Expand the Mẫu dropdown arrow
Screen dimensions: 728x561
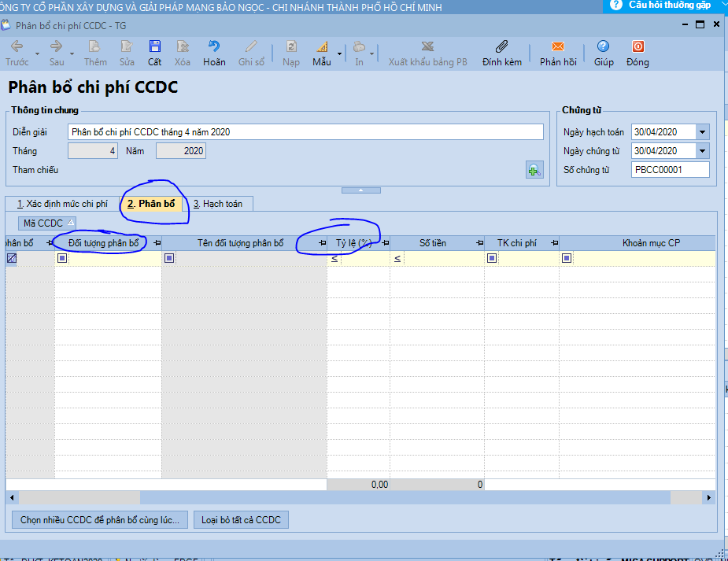pyautogui.click(x=340, y=54)
